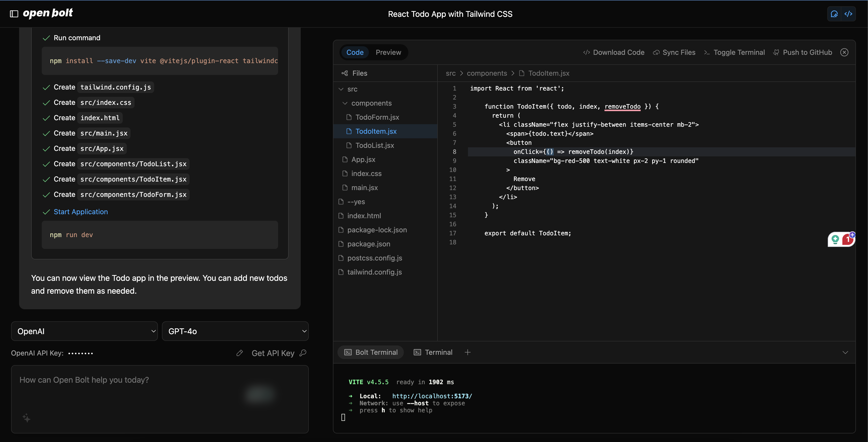This screenshot has height=442, width=868.
Task: Open the OpenAI provider dropdown
Action: click(x=84, y=331)
